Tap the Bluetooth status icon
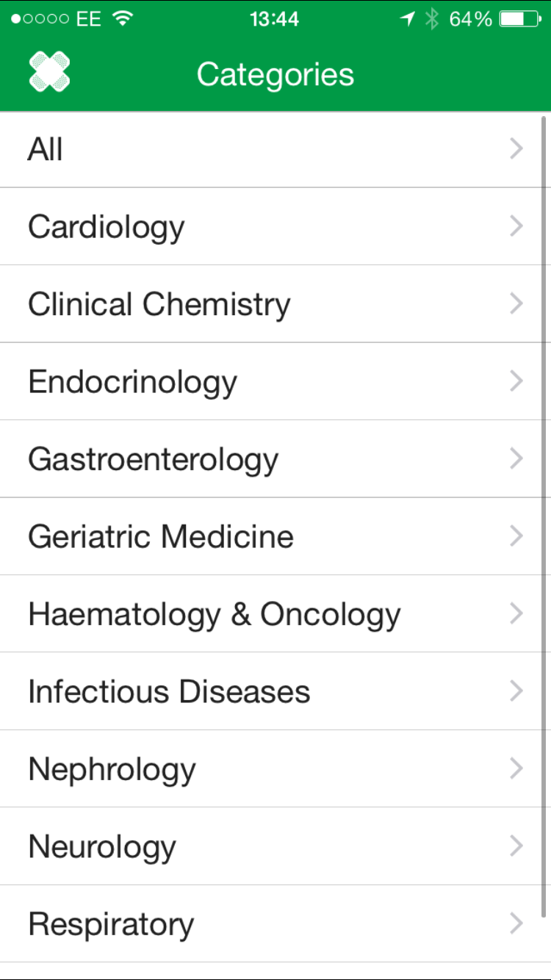The width and height of the screenshot is (551, 980). [x=432, y=19]
